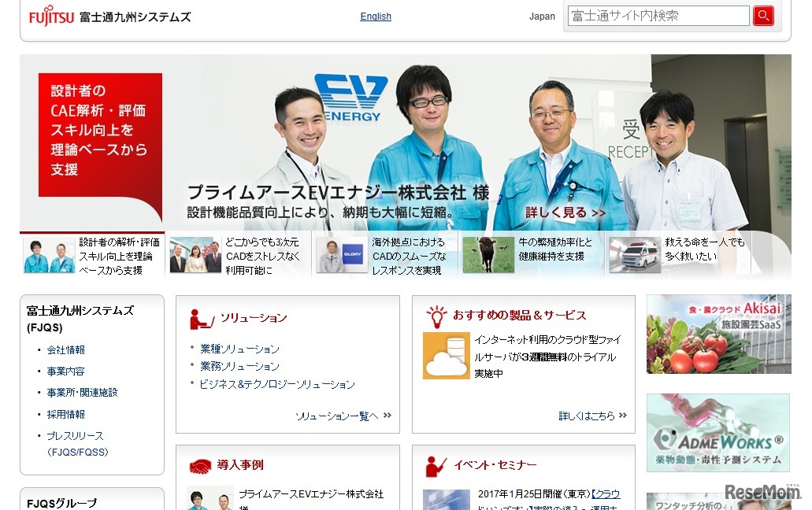Open 業務ソリューション link
This screenshot has height=510, width=812.
pyautogui.click(x=239, y=366)
